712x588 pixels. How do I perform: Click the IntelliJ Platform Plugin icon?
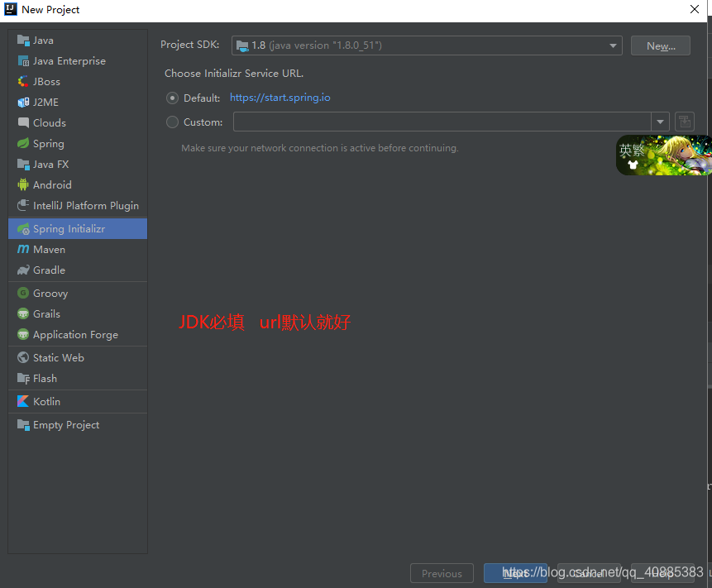(x=23, y=205)
